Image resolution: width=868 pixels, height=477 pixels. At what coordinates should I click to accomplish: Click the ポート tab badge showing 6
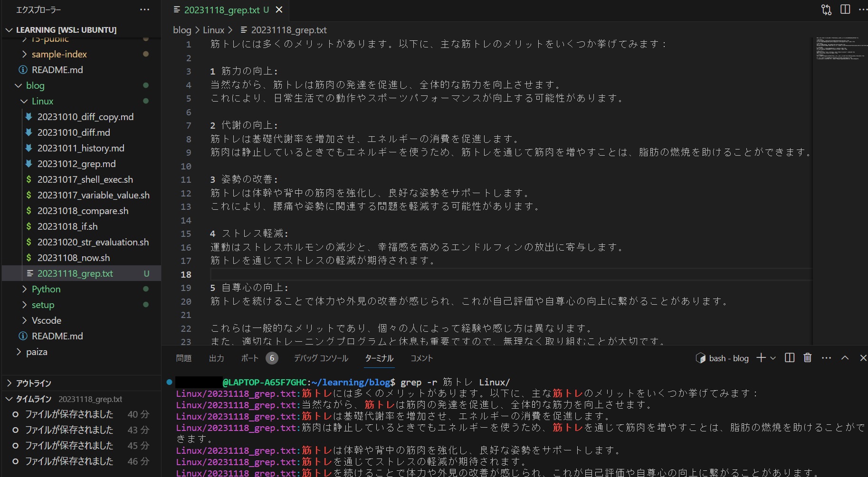pyautogui.click(x=272, y=358)
